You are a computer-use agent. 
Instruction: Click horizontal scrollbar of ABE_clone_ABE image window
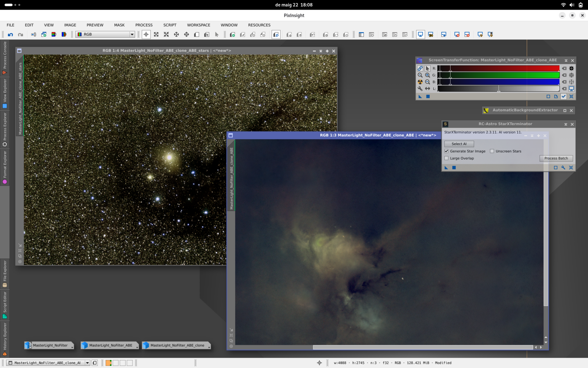423,347
